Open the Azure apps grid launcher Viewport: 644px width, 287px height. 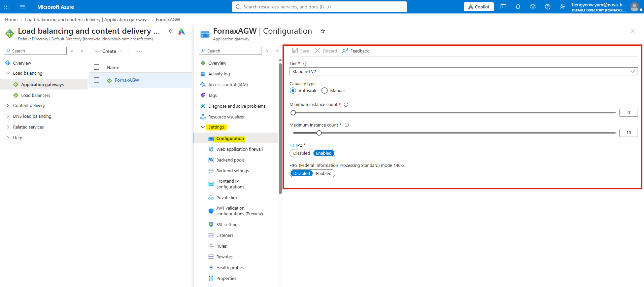tap(6, 7)
